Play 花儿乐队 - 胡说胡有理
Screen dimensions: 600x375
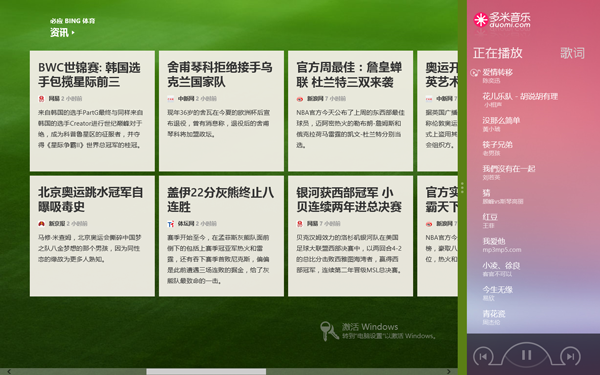click(x=520, y=96)
